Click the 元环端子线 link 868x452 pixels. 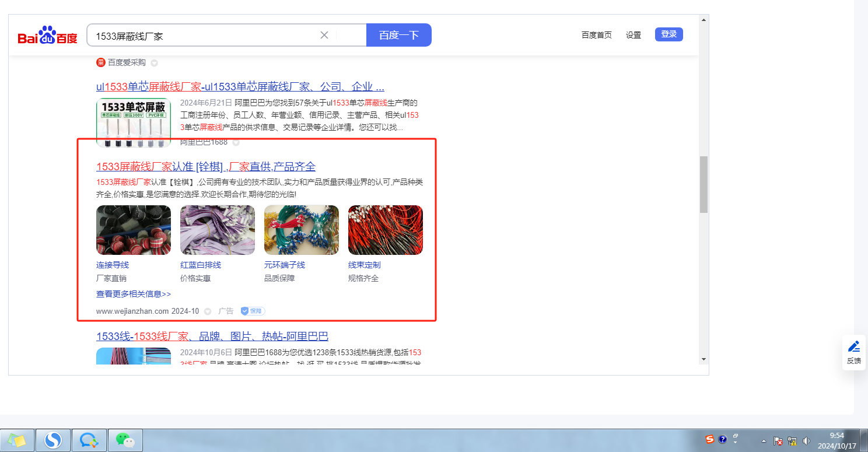click(x=285, y=265)
